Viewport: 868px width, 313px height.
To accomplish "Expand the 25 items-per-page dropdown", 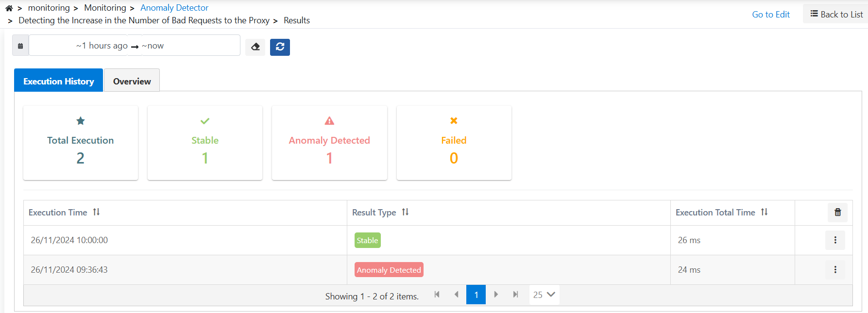I will (544, 295).
